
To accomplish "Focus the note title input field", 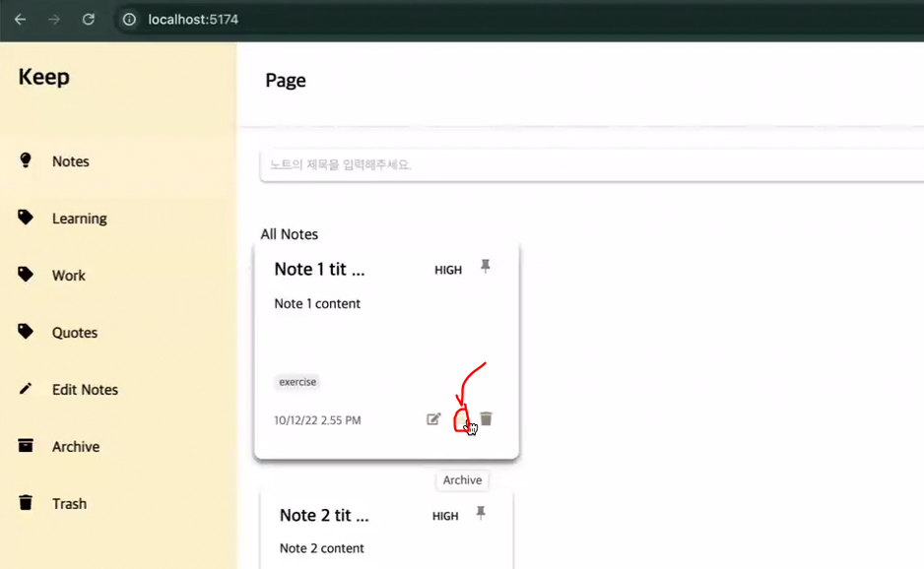I will [x=592, y=165].
